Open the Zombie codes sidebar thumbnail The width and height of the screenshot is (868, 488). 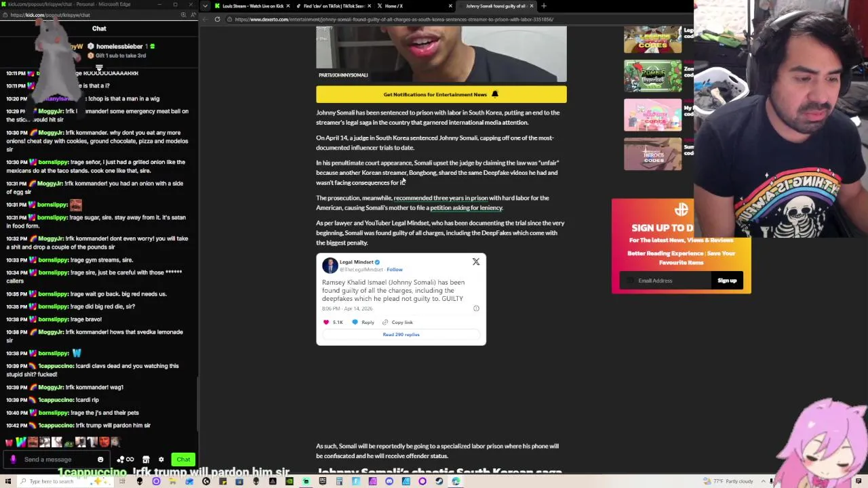652,76
